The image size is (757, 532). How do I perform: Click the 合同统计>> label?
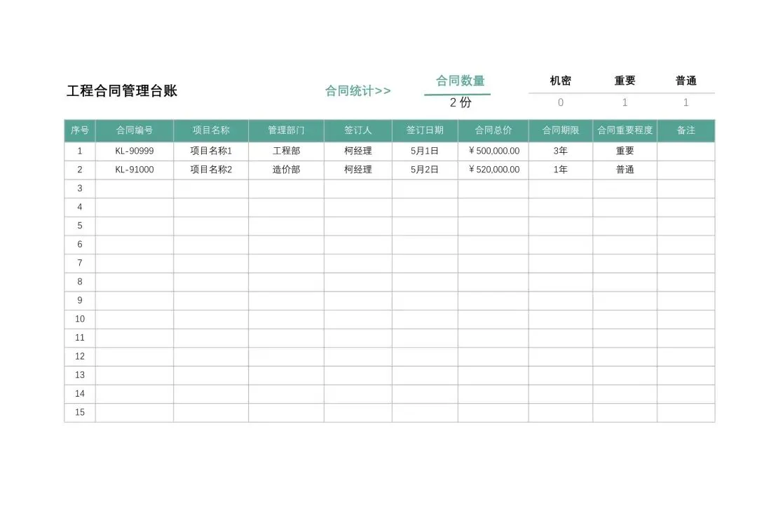coord(357,90)
